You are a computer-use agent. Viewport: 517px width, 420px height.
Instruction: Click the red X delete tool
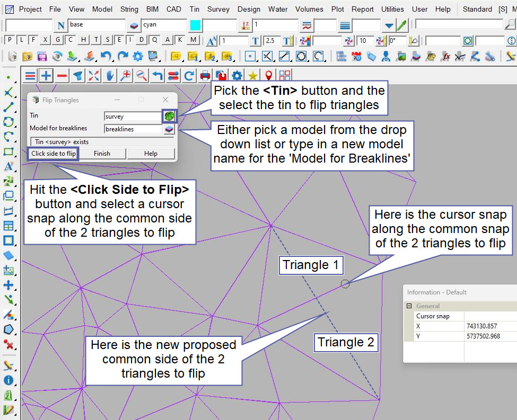pos(8,345)
